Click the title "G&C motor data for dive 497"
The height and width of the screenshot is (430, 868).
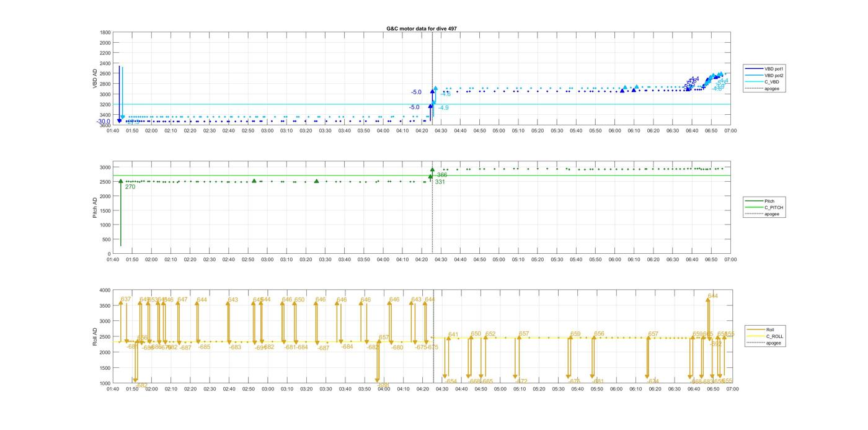[422, 29]
